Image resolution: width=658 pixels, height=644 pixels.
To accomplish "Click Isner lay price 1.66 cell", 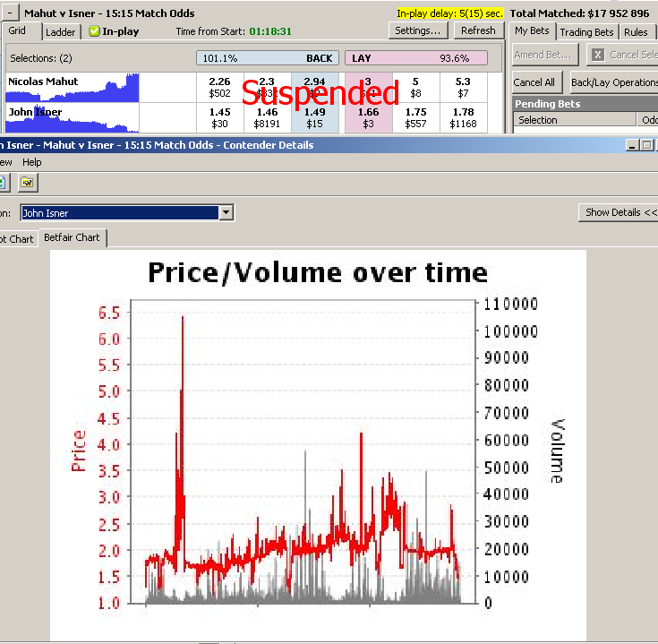I will click(369, 118).
